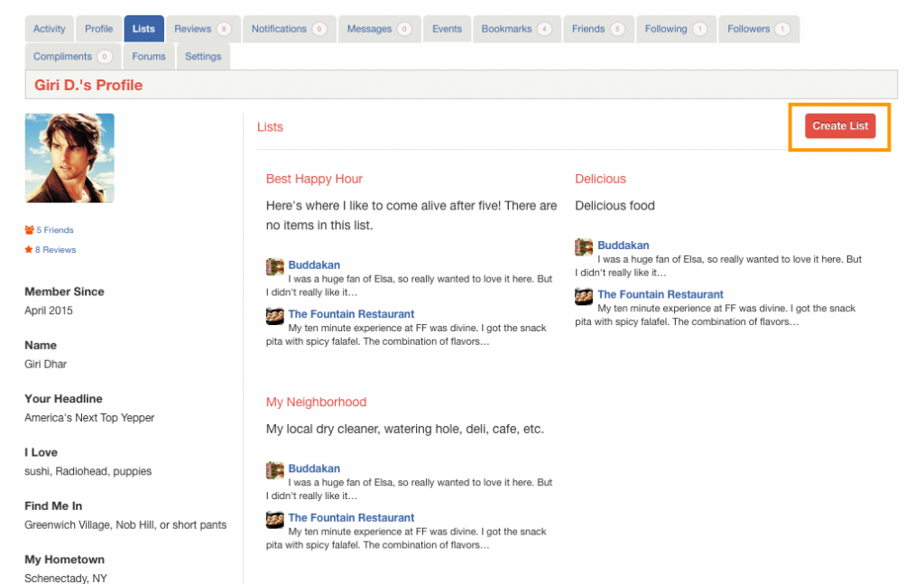
Task: Click 'sushi, Radiohead, puppies' text
Action: [x=88, y=471]
